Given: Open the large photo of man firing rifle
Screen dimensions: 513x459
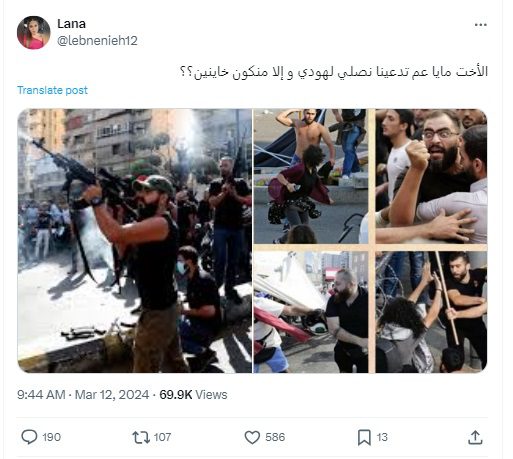Looking at the screenshot, I should click(135, 241).
